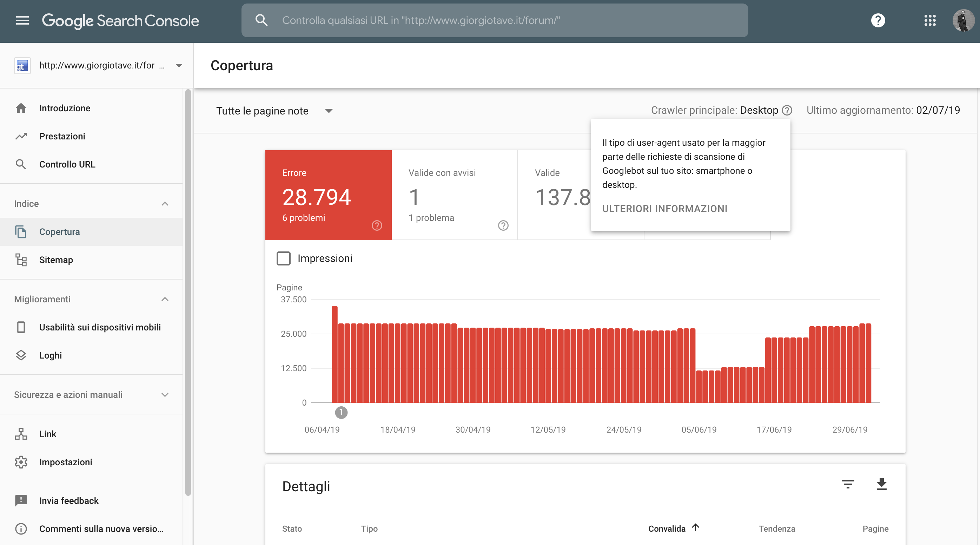Click Invia feedback
This screenshot has height=545, width=980.
[x=91, y=501]
